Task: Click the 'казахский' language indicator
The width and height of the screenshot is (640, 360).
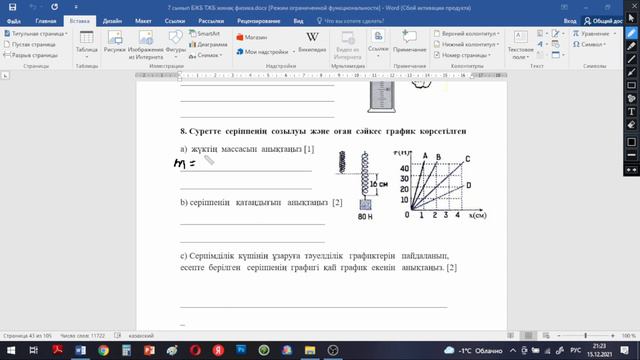Action: pyautogui.click(x=141, y=336)
